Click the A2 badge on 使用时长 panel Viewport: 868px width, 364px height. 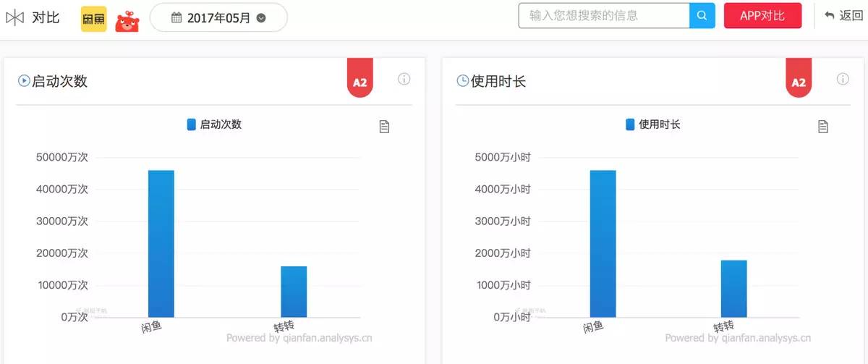pyautogui.click(x=799, y=77)
